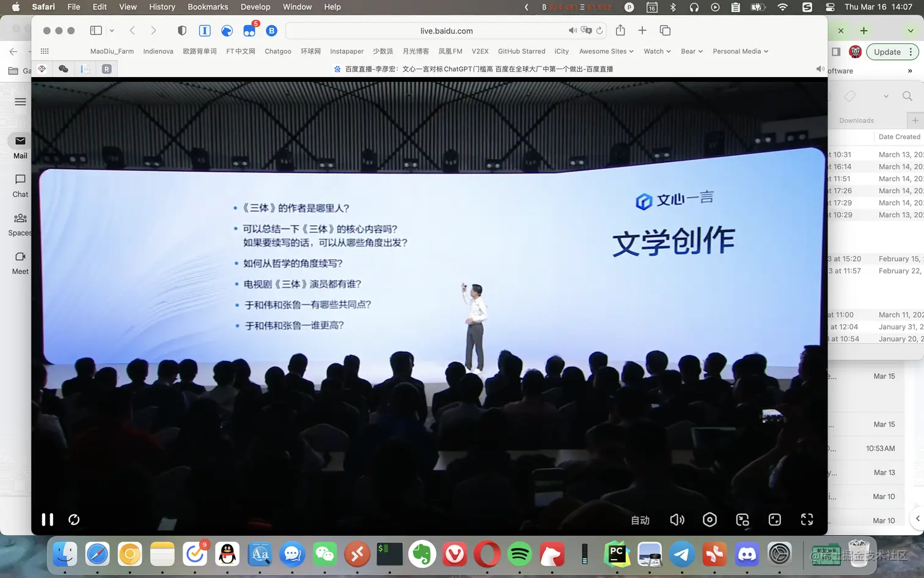The height and width of the screenshot is (578, 924).
Task: Click the player screenshot circle icon
Action: 710,519
